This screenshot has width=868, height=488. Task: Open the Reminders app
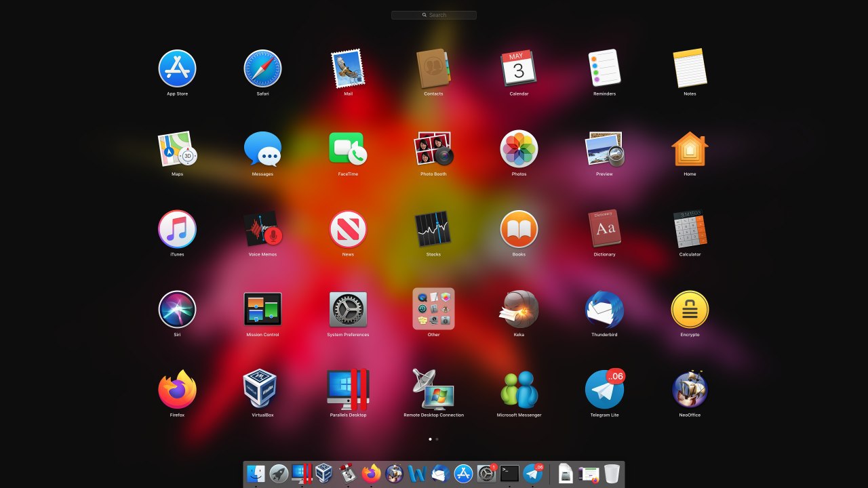coord(604,68)
